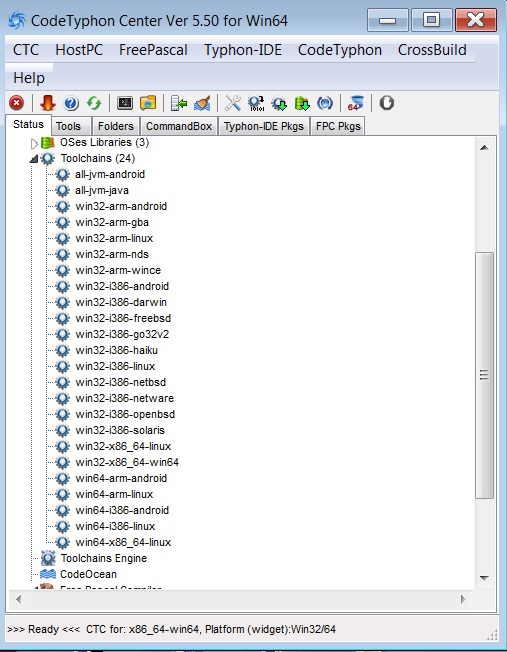Screen dimensions: 507x652
Task: Click gear icon beside win32-i386-solaris
Action: pyautogui.click(x=62, y=430)
